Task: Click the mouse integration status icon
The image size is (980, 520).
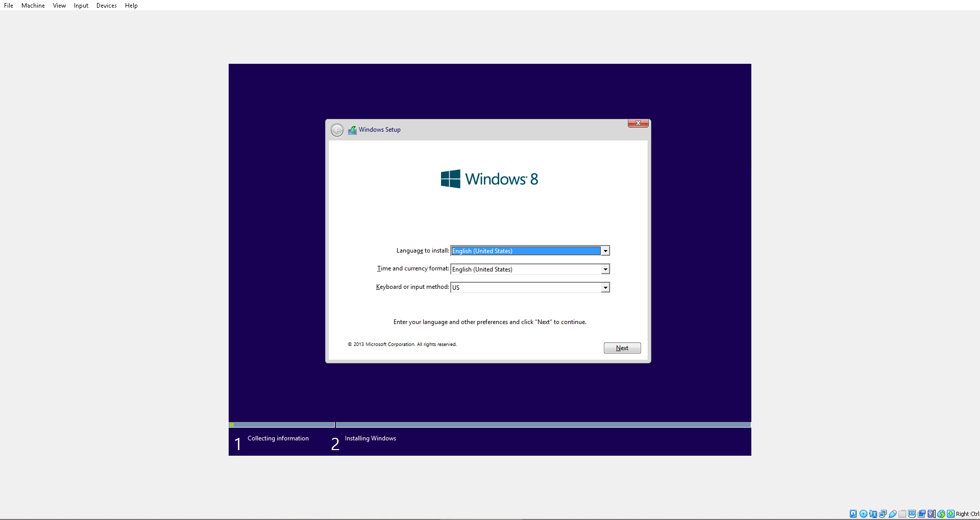Action: tap(941, 514)
